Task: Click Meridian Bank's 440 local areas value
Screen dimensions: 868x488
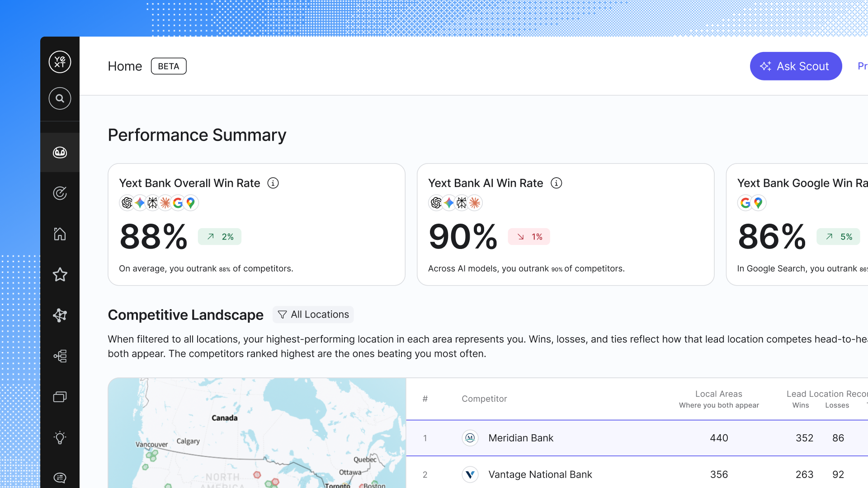Action: pyautogui.click(x=719, y=438)
